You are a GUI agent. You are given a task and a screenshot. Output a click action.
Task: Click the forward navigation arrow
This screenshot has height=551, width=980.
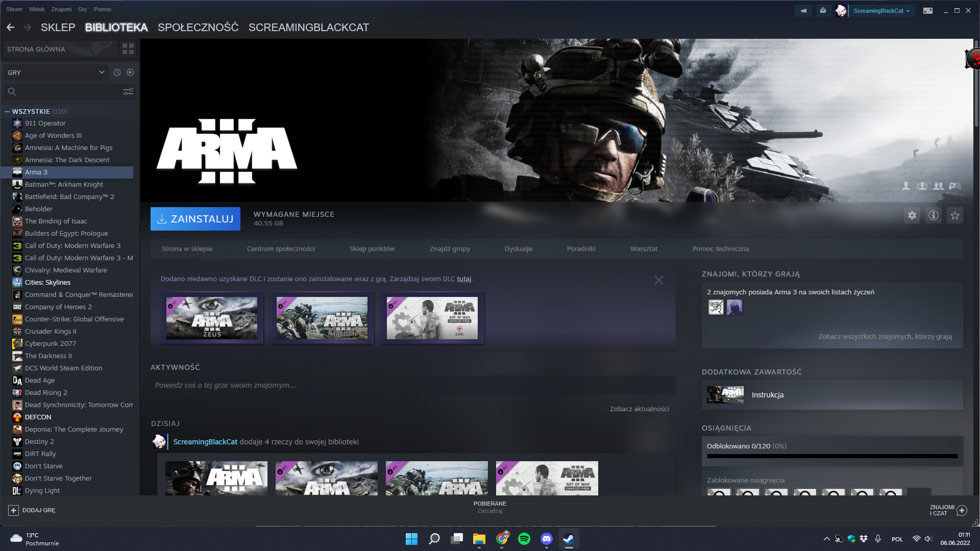(x=28, y=28)
